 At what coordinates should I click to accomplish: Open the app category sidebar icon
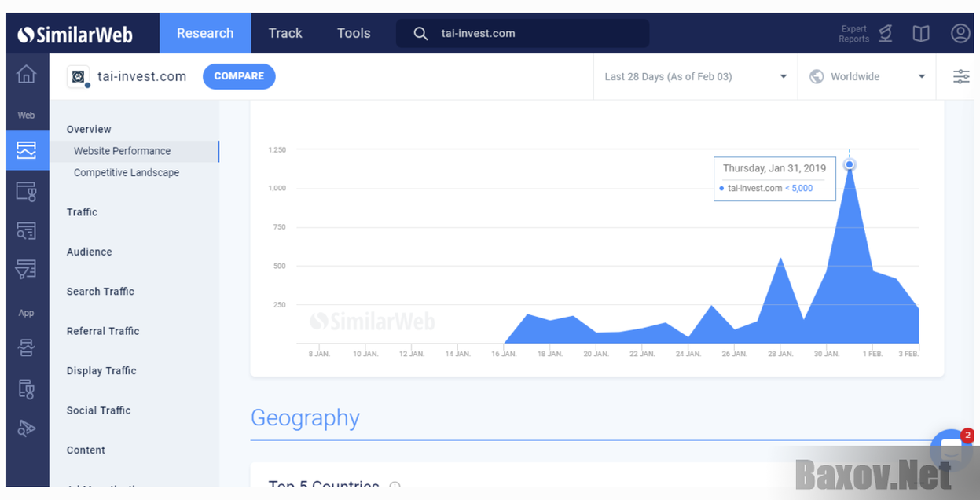coord(27,388)
